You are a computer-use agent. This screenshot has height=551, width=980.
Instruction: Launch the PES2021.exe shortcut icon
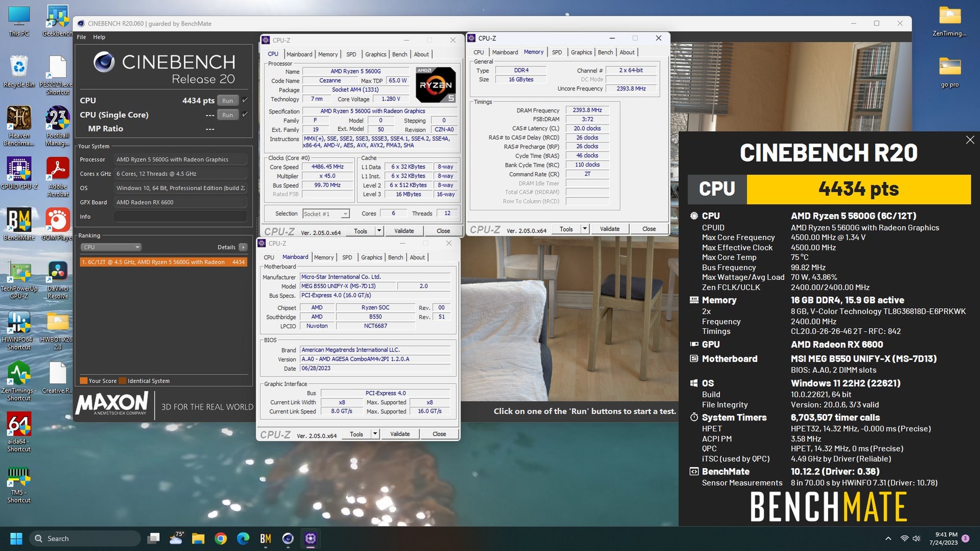[58, 75]
